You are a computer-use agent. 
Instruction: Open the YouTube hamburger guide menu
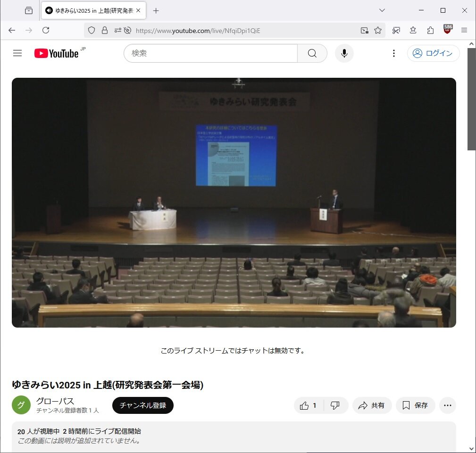pyautogui.click(x=17, y=53)
